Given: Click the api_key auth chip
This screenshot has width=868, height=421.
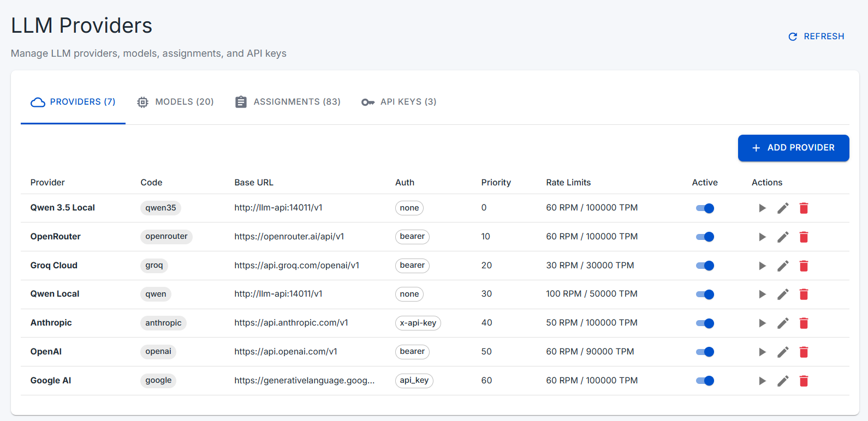Looking at the screenshot, I should (414, 381).
